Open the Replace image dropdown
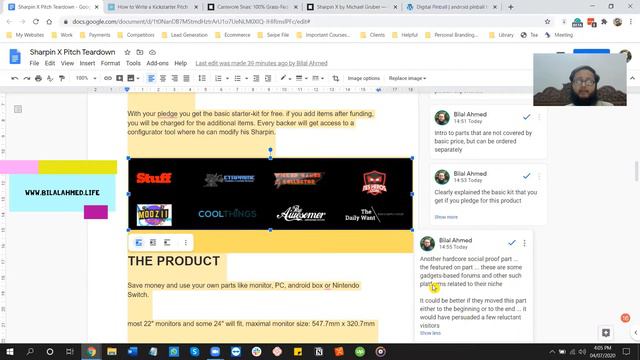Screen dimensions: 640x360 [407, 78]
